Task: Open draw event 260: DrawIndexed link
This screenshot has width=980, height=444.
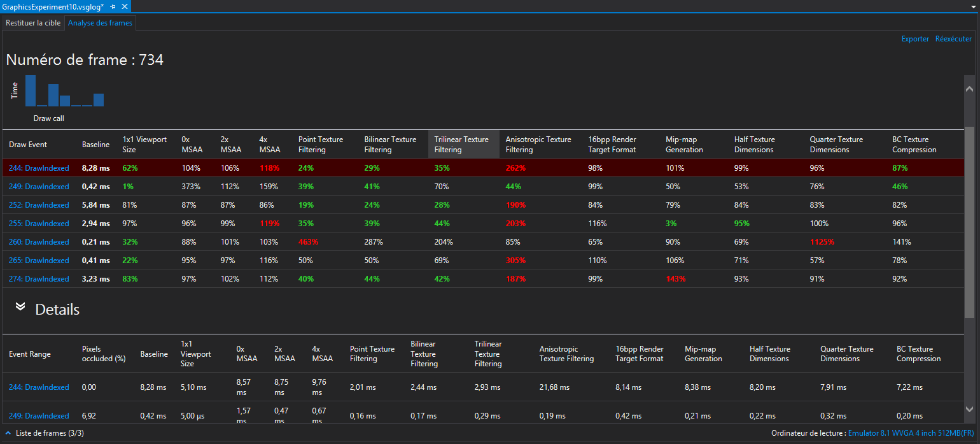Action: 39,242
